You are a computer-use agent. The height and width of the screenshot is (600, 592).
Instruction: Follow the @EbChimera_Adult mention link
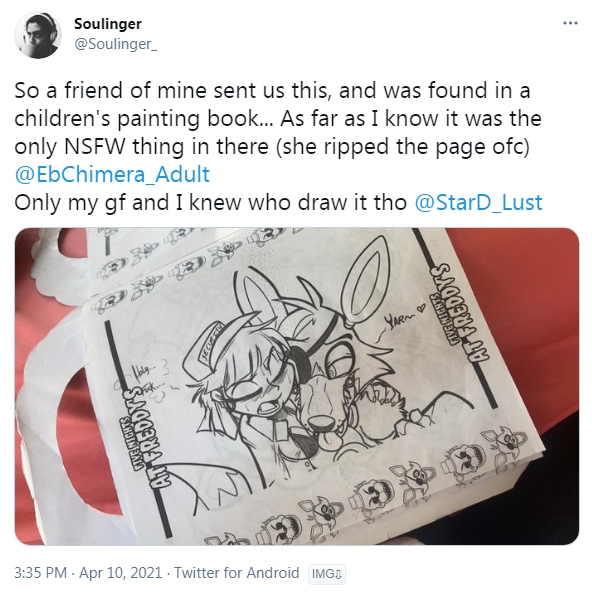point(112,174)
